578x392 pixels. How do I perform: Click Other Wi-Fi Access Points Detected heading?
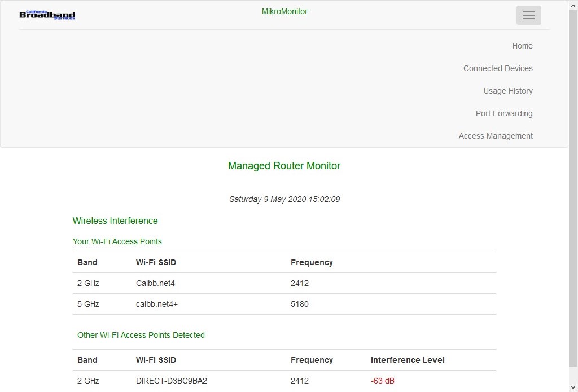click(141, 335)
